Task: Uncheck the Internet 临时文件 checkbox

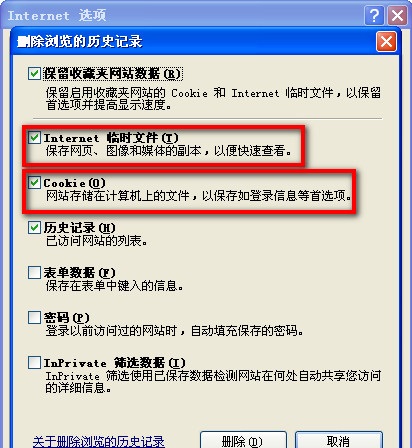Action: [34, 138]
